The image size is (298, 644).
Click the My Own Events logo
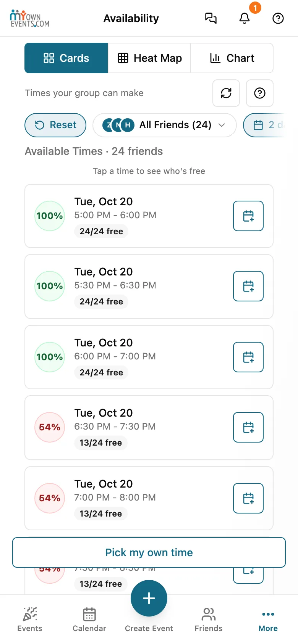click(30, 18)
